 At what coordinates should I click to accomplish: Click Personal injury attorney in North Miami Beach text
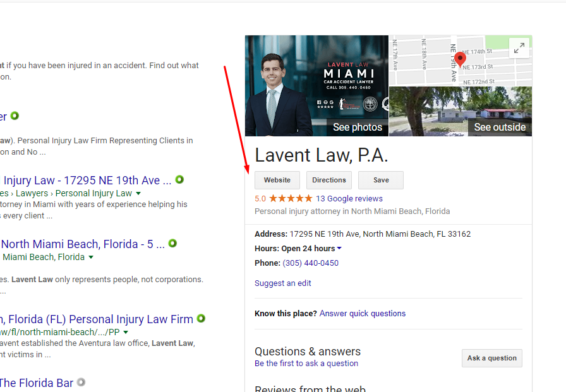click(352, 211)
